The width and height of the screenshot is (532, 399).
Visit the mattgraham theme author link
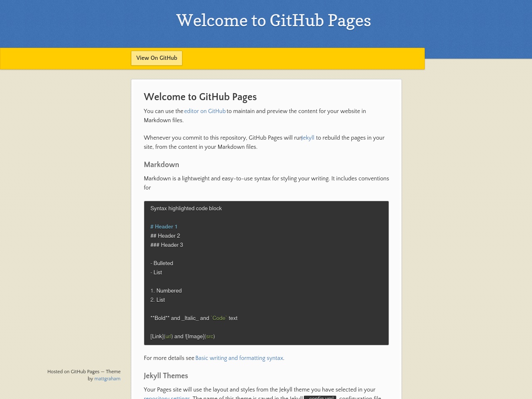point(107,379)
